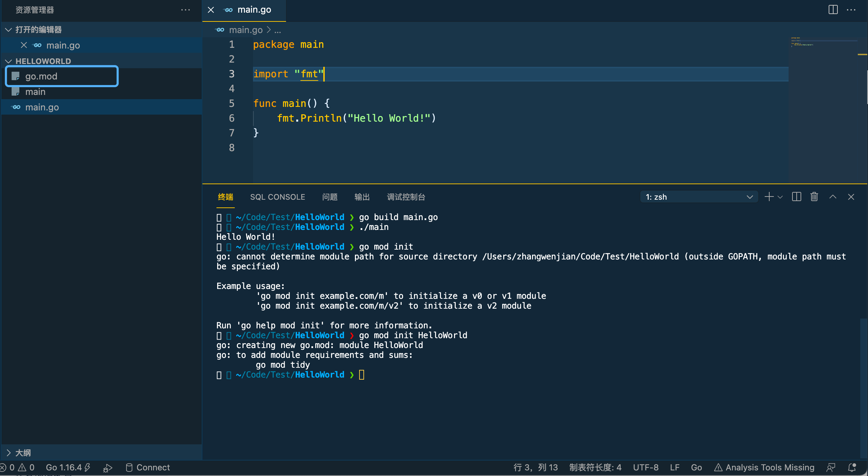
Task: Click the feedback icon in status bar
Action: [x=831, y=468]
